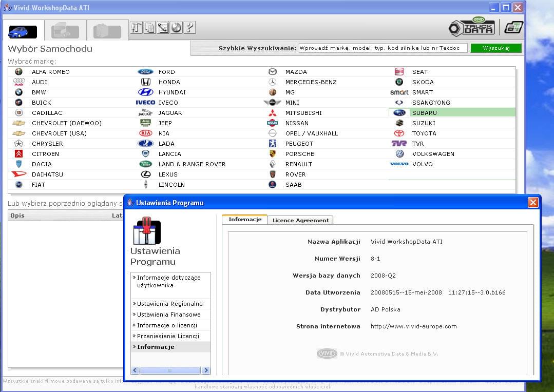Screen dimensions: 554x392
Task: Pick the Buick brand logo
Action: (x=18, y=103)
